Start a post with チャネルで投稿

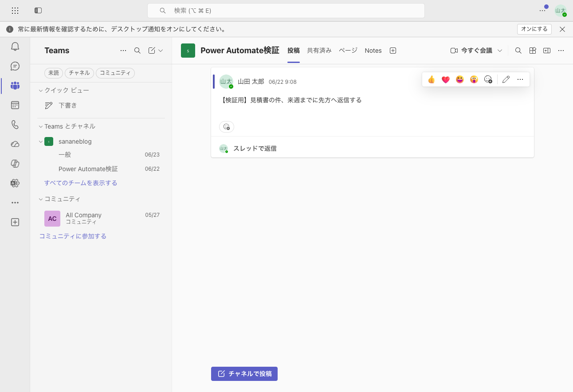(244, 374)
